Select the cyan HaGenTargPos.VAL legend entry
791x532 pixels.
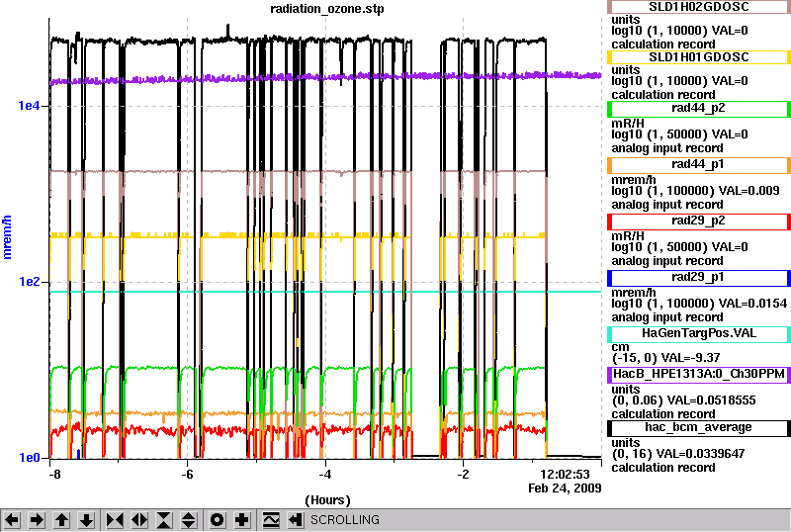tap(699, 334)
